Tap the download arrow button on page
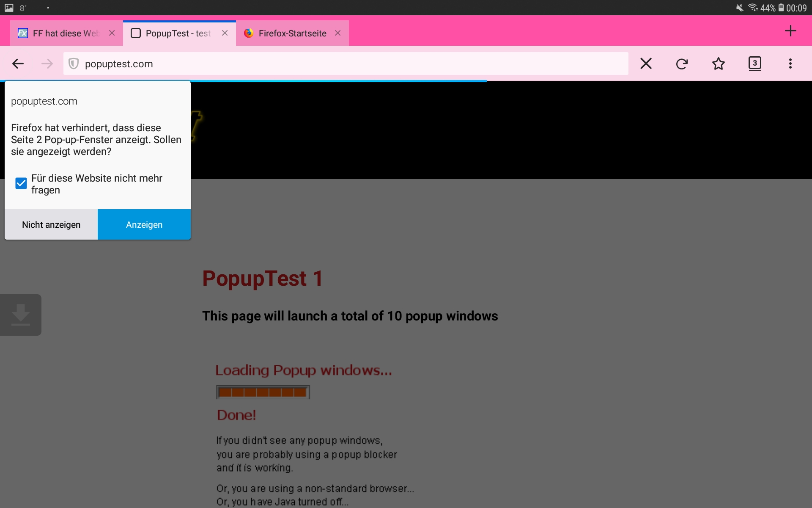 click(20, 315)
